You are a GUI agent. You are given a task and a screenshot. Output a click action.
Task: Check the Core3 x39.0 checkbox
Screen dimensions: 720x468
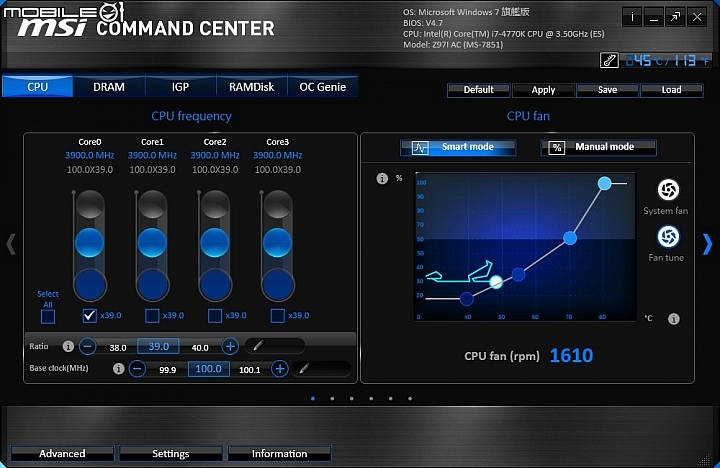click(277, 316)
